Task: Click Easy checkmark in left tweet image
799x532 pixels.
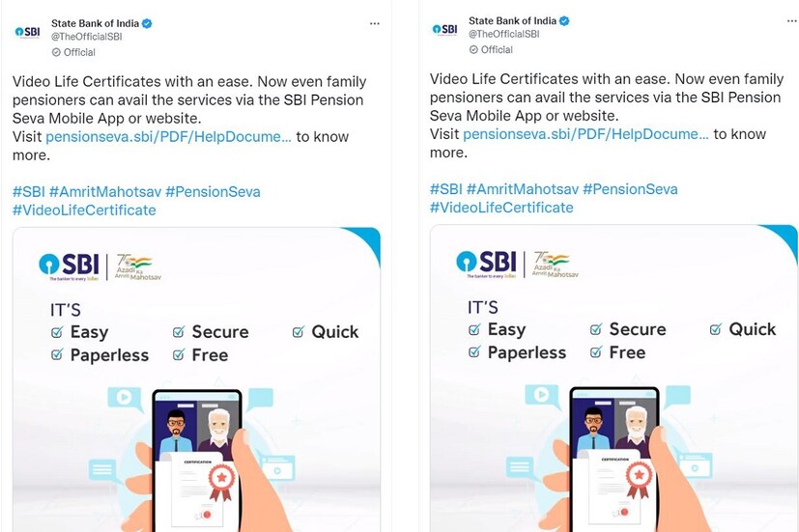Action: tap(57, 332)
